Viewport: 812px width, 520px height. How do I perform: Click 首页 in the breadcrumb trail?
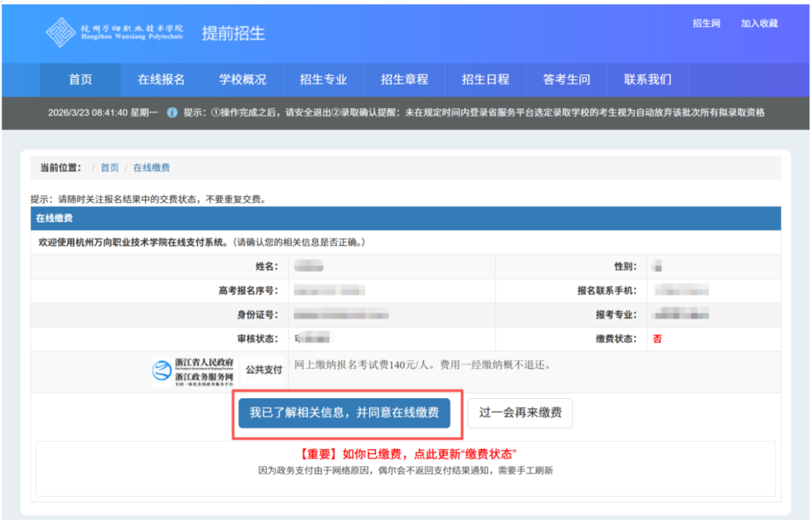pos(110,167)
